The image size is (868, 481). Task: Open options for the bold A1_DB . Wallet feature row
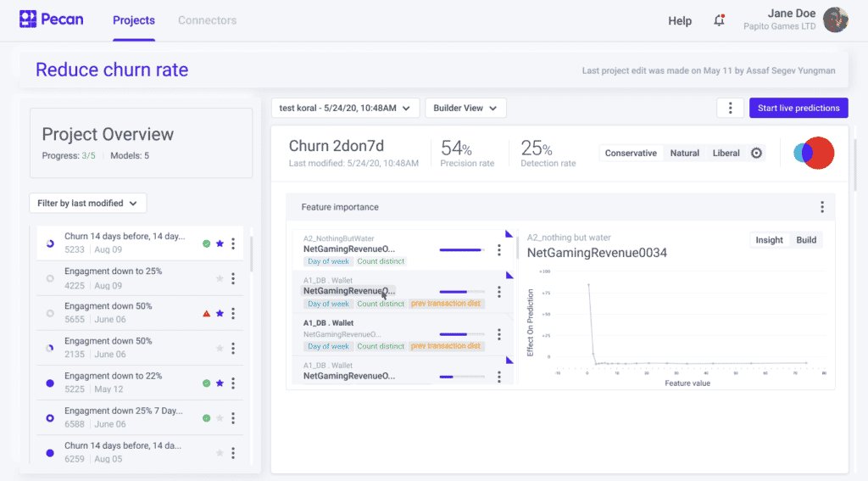pyautogui.click(x=498, y=334)
